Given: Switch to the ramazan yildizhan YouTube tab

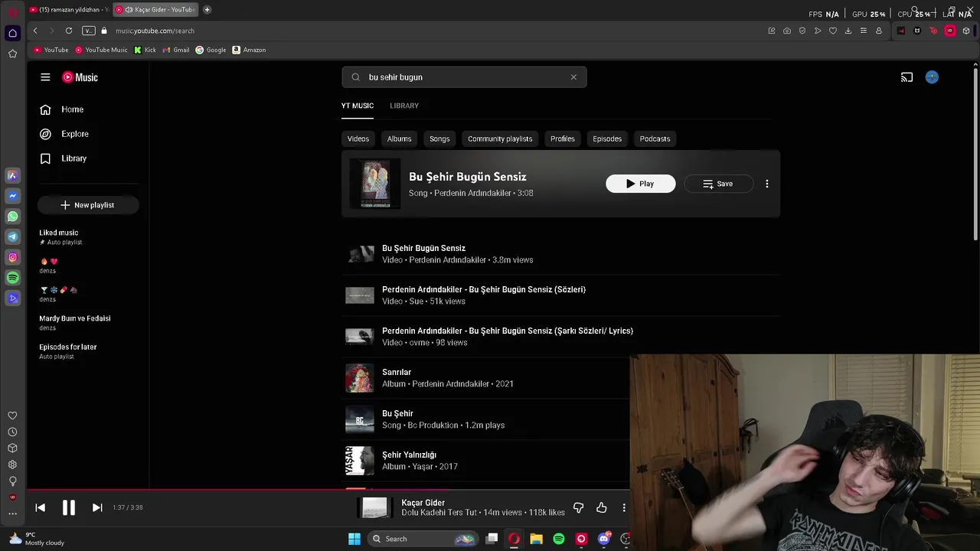Looking at the screenshot, I should point(69,10).
